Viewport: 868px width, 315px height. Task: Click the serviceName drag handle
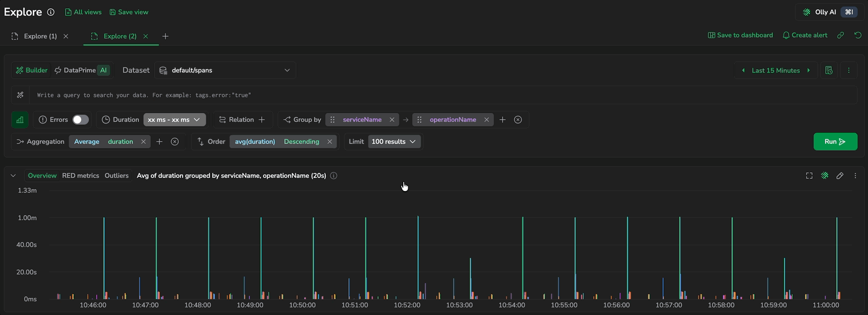[x=332, y=120]
